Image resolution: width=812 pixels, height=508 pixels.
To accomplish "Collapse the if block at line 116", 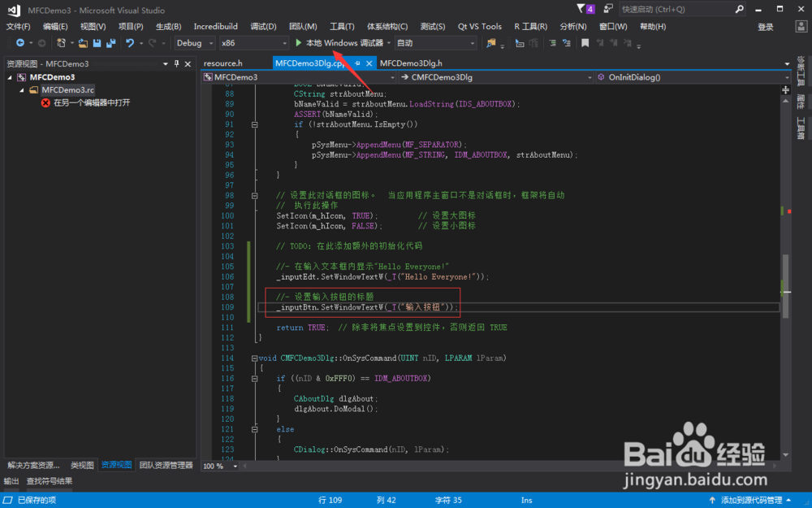I will [x=254, y=379].
